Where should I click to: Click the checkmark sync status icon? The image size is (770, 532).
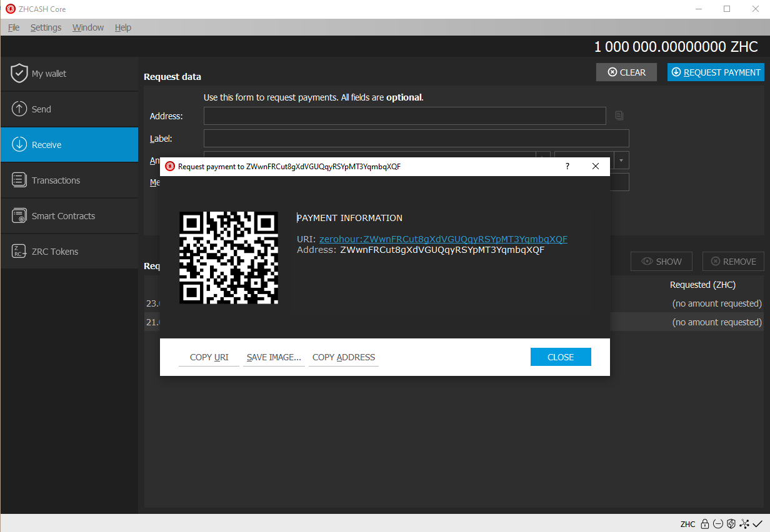click(x=757, y=524)
